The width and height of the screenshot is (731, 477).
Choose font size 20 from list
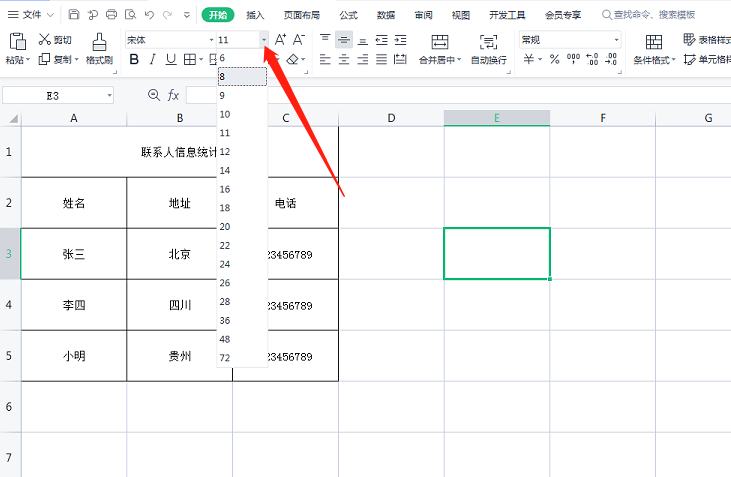point(242,227)
